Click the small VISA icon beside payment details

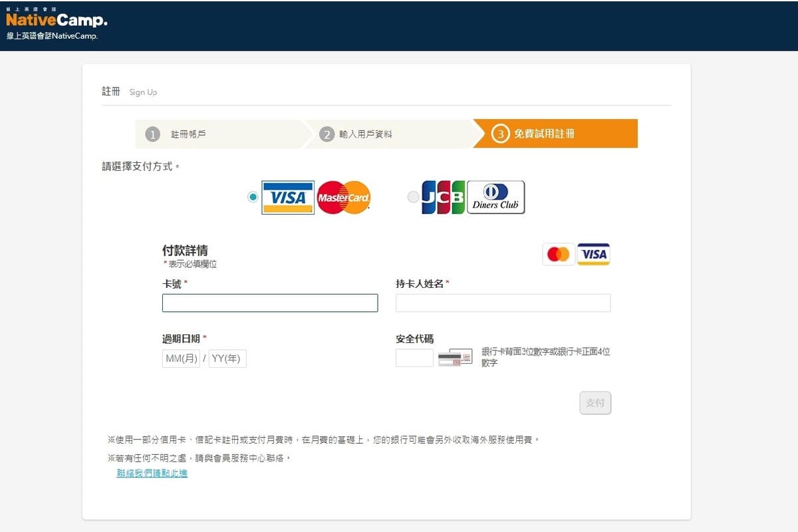pos(593,254)
